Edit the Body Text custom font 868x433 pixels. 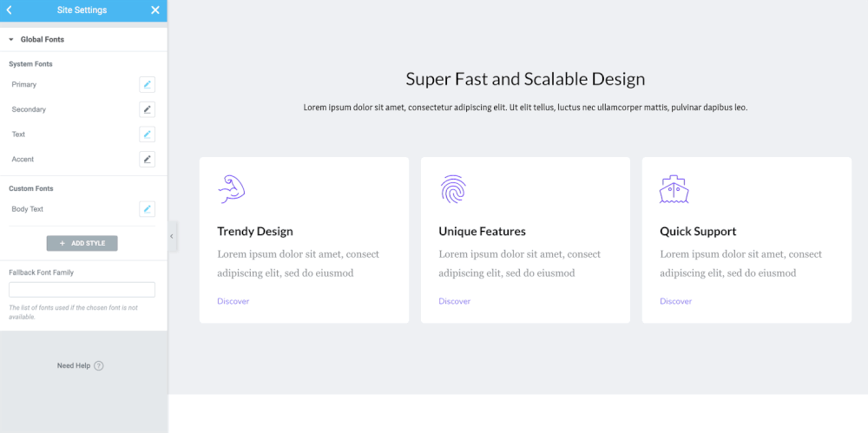tap(148, 209)
